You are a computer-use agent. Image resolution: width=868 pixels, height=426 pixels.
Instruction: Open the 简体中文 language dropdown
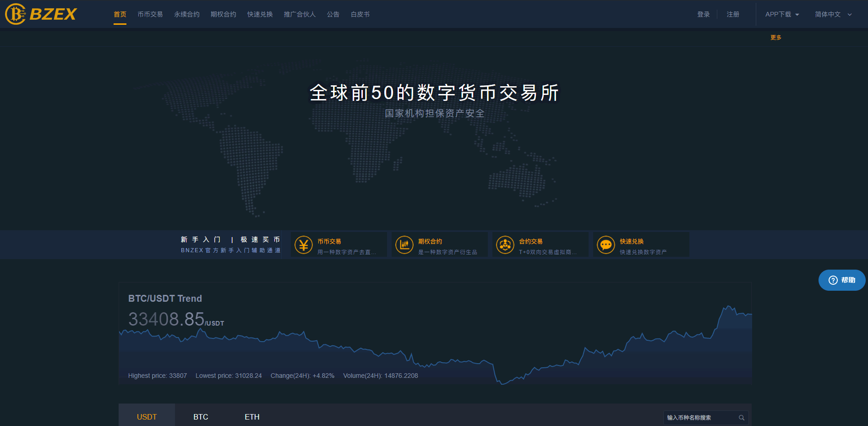click(x=833, y=15)
